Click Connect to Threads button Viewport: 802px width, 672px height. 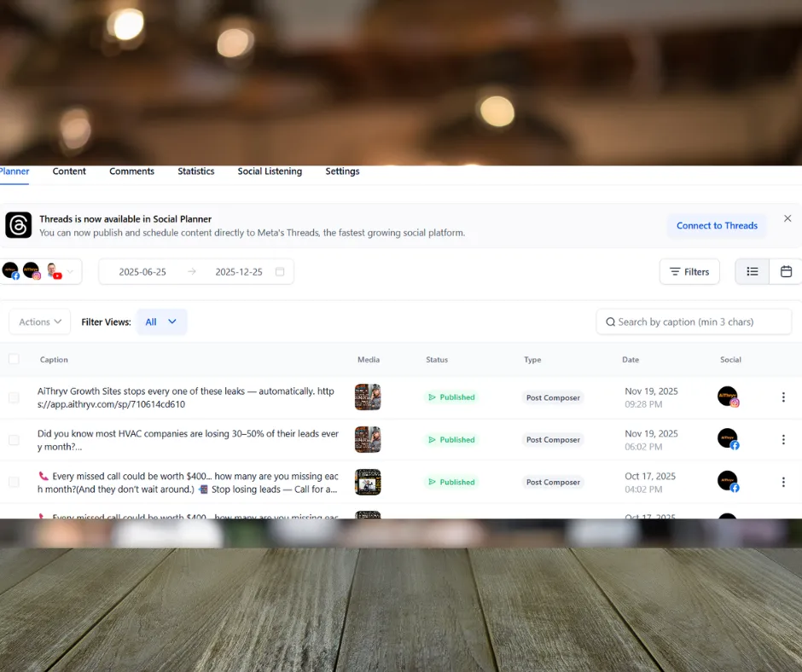click(717, 225)
